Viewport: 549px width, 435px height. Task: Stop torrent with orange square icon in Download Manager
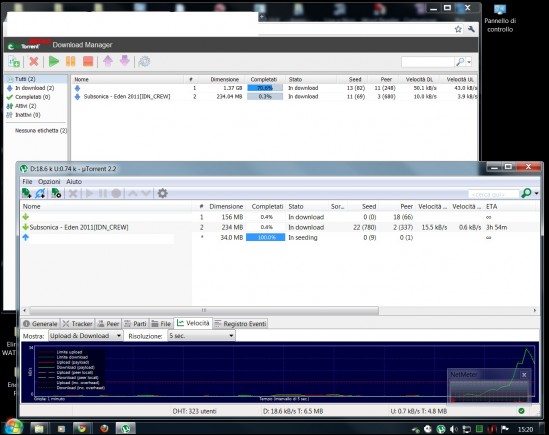click(88, 62)
